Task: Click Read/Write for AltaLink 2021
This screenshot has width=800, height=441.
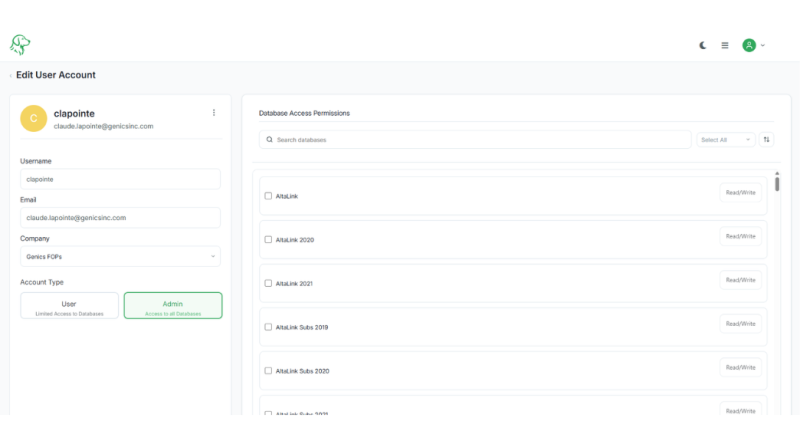Action: click(740, 280)
